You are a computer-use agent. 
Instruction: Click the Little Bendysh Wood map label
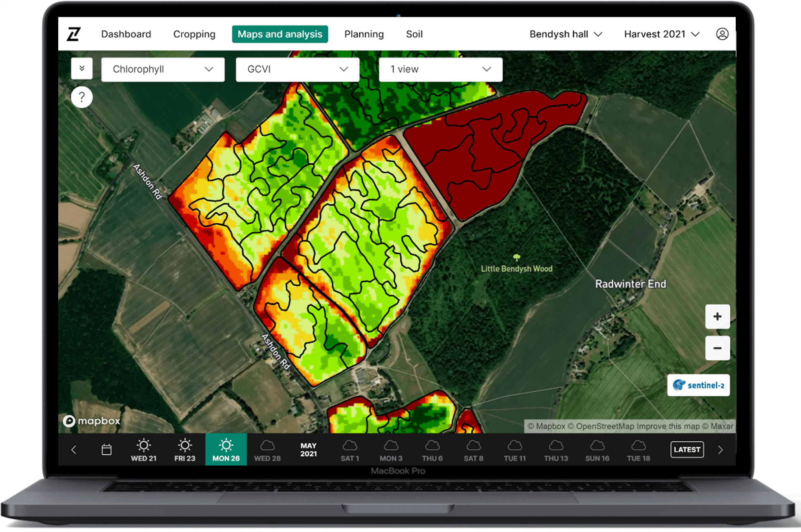tap(516, 269)
